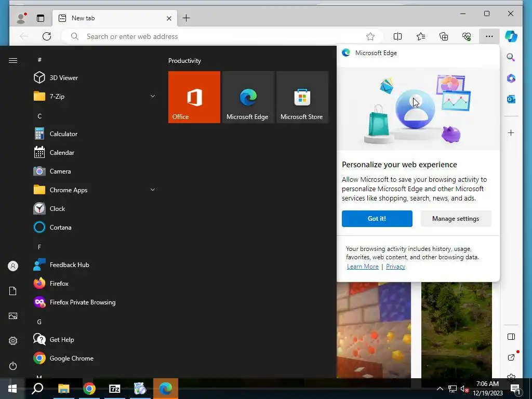The height and width of the screenshot is (399, 532).
Task: Click the green landscape news thumbnail
Action: tap(456, 330)
